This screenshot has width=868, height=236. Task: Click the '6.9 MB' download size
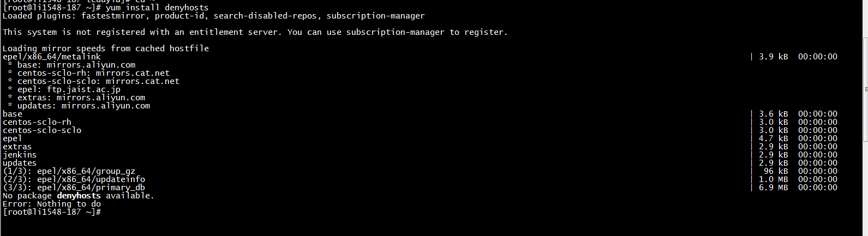773,187
